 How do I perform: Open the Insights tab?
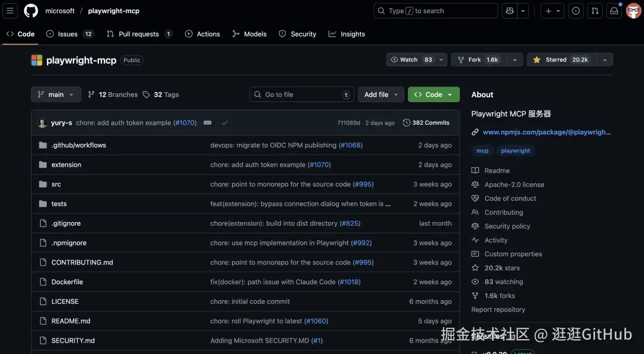[x=346, y=34]
